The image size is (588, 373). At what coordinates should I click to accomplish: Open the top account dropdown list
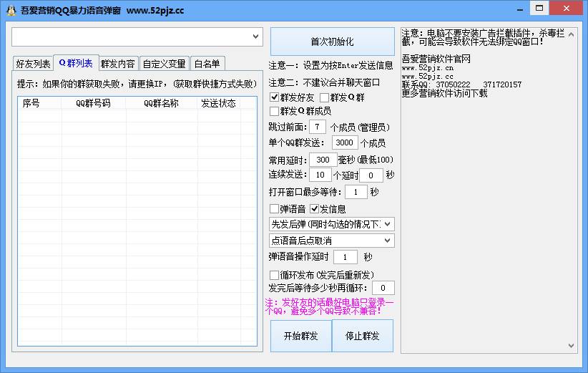pos(255,37)
